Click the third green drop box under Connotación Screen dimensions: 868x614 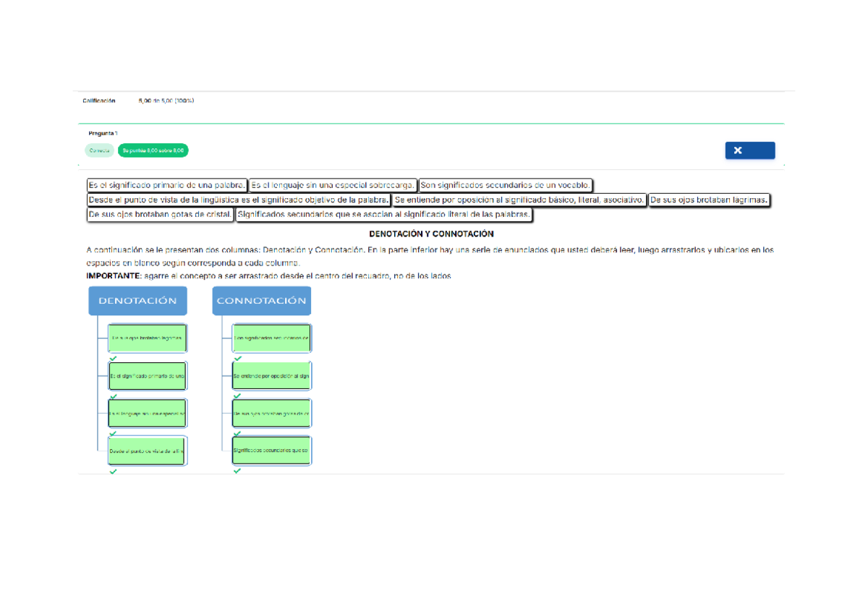[271, 413]
